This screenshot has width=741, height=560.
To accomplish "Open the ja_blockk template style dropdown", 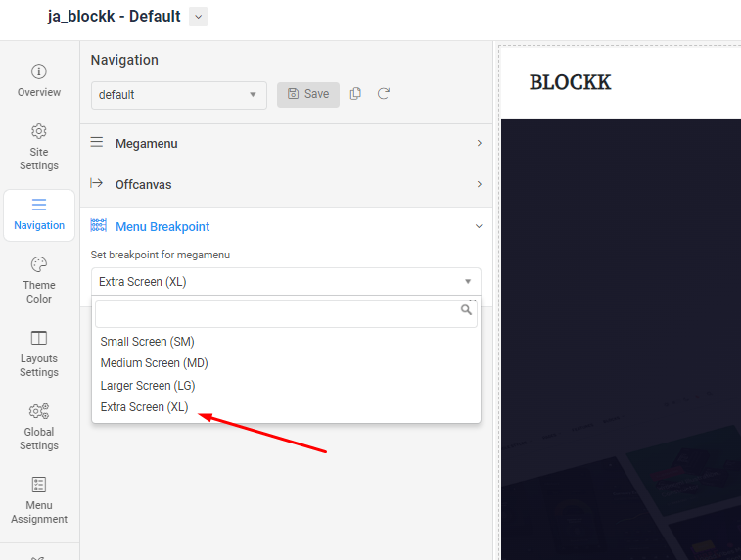I will (198, 17).
